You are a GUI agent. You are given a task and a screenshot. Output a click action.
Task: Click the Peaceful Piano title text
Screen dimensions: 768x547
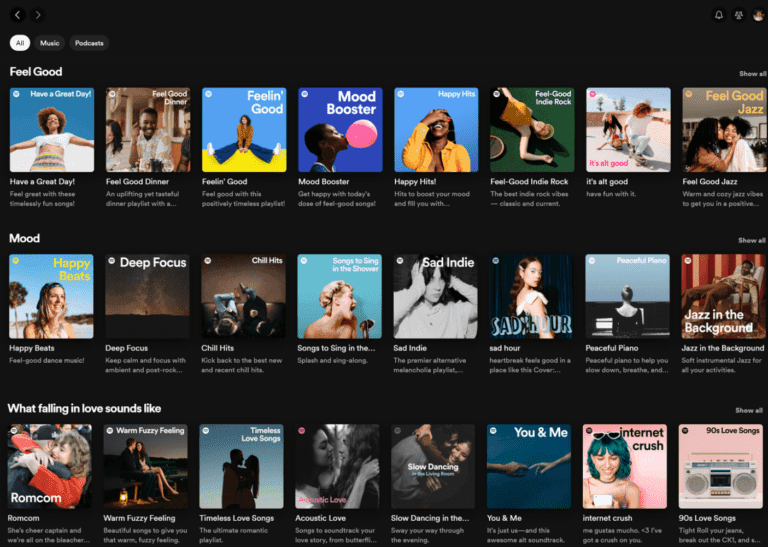pyautogui.click(x=612, y=348)
